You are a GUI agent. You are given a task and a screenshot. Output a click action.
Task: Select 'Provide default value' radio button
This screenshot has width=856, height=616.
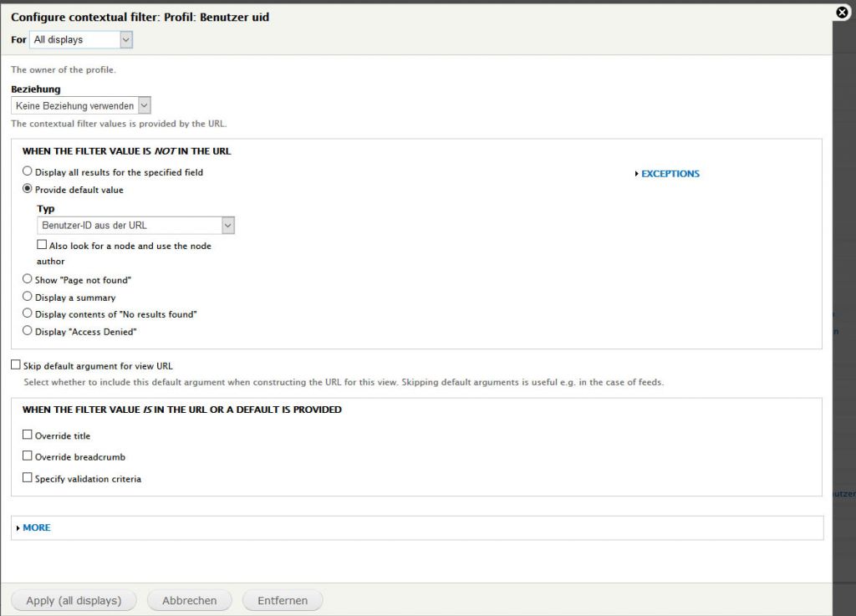28,189
